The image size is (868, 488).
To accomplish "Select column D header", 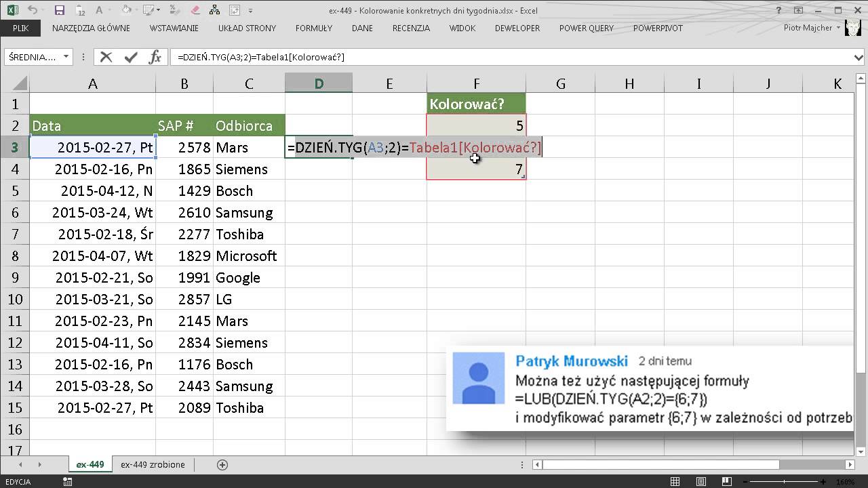I will [319, 84].
